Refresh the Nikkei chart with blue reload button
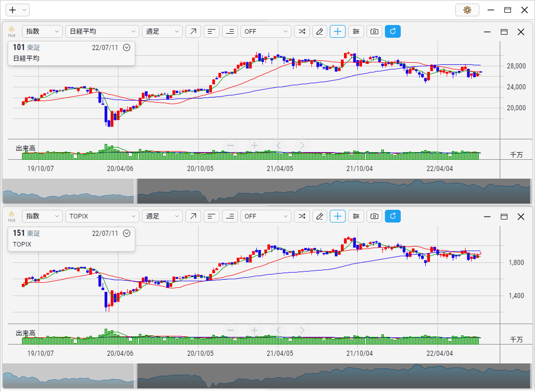Image resolution: width=535 pixels, height=392 pixels. [393, 31]
